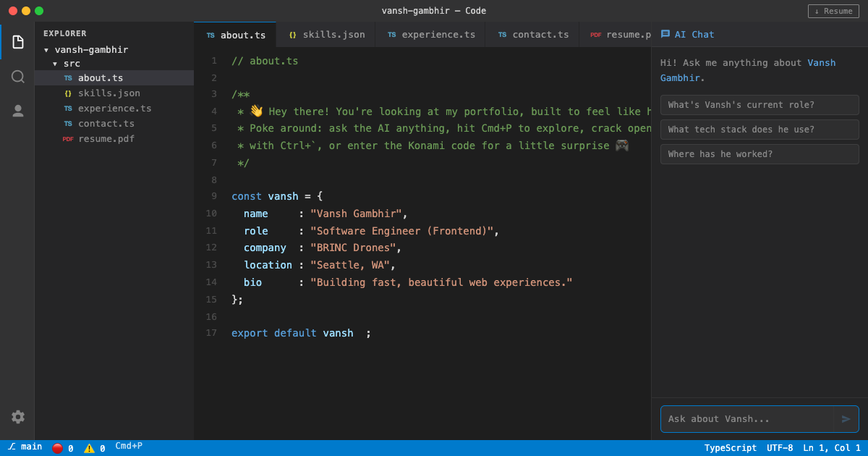Collapse the vansh-gambhir folder
The width and height of the screenshot is (868, 456).
tap(46, 49)
